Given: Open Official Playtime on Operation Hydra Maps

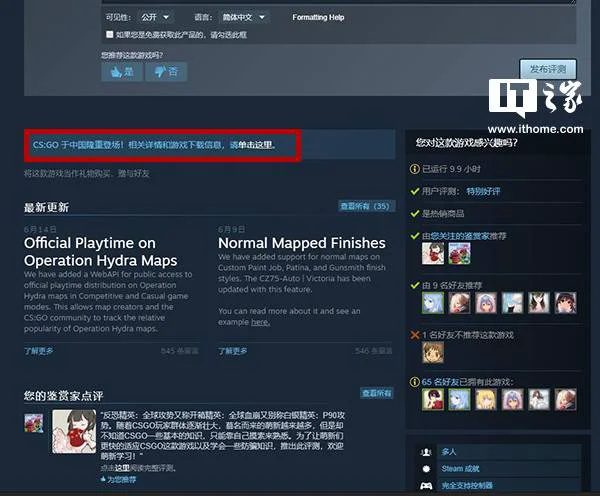Looking at the screenshot, I should 100,251.
